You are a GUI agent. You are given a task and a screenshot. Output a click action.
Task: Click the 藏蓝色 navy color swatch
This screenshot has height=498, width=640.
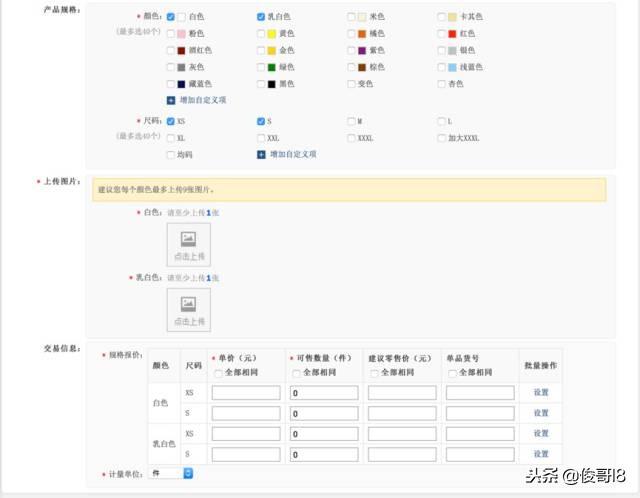(x=181, y=84)
